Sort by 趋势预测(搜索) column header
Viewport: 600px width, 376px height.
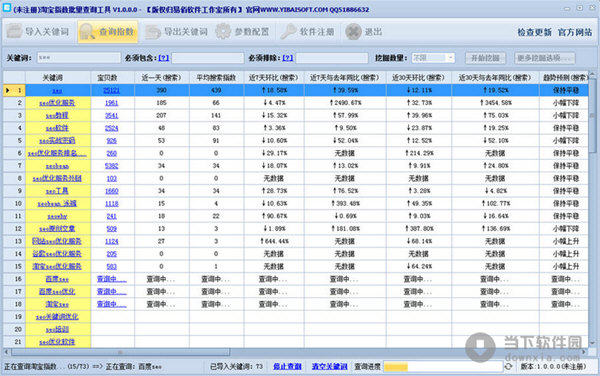click(x=564, y=77)
